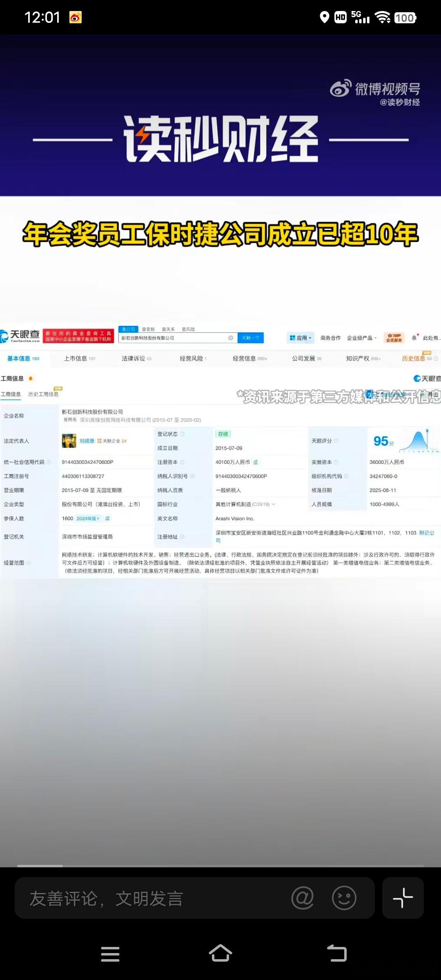This screenshot has height=980, width=441.
Task: Expand the 2024年报 insured count link
Action: click(x=88, y=519)
